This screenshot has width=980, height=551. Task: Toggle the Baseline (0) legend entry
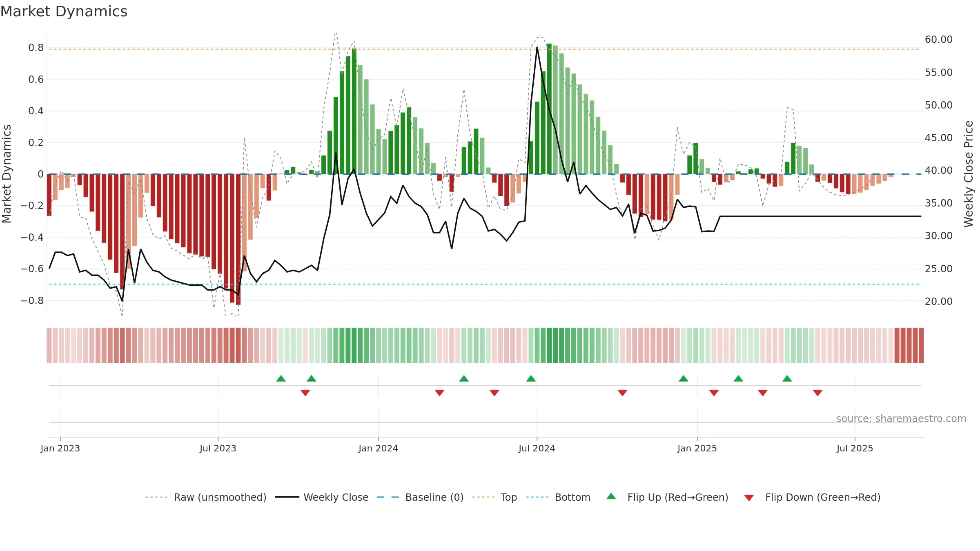tap(420, 497)
